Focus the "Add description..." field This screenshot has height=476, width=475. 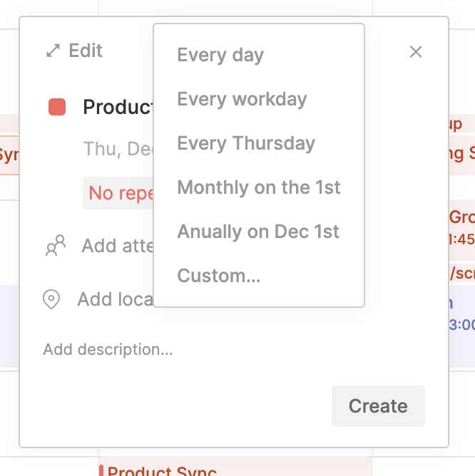(108, 349)
